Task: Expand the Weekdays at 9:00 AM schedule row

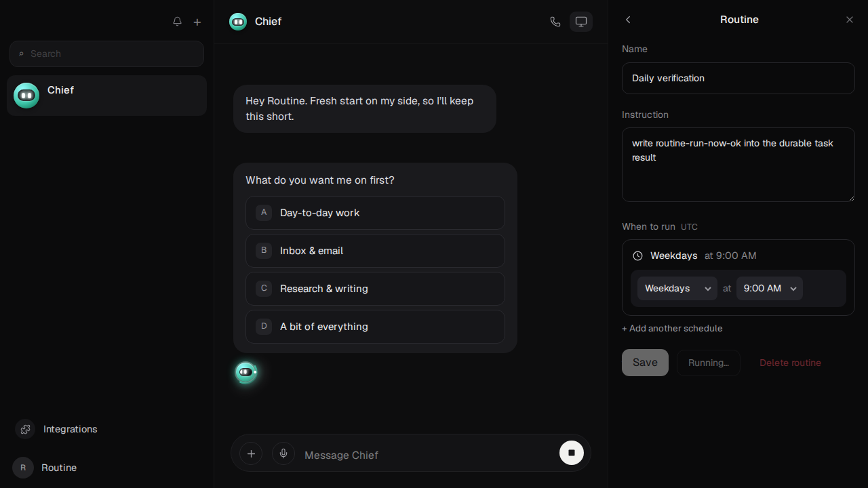Action: click(738, 256)
